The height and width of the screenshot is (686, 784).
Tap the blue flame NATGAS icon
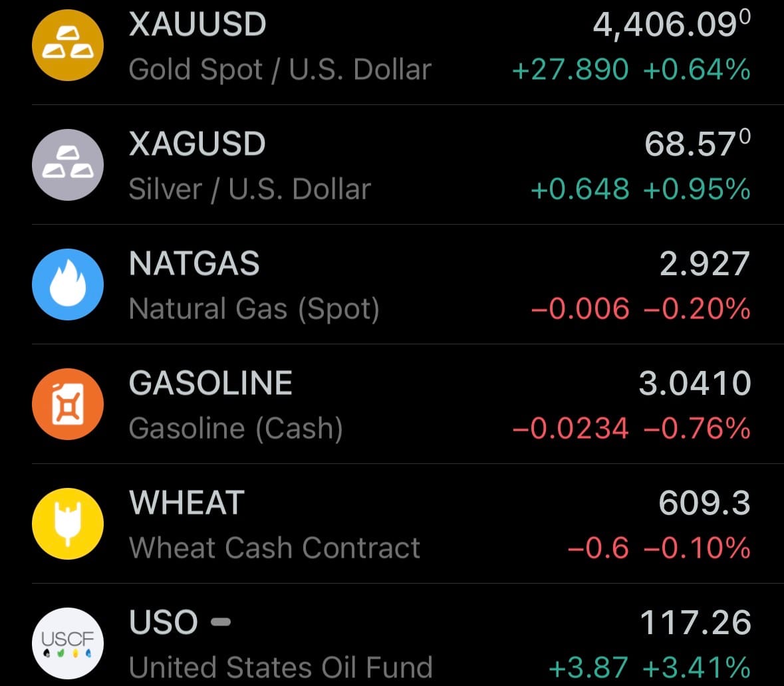pos(68,285)
